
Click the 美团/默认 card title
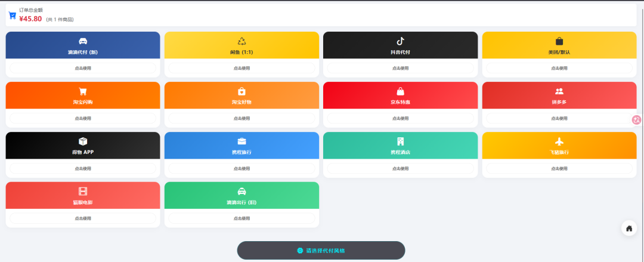pyautogui.click(x=559, y=53)
